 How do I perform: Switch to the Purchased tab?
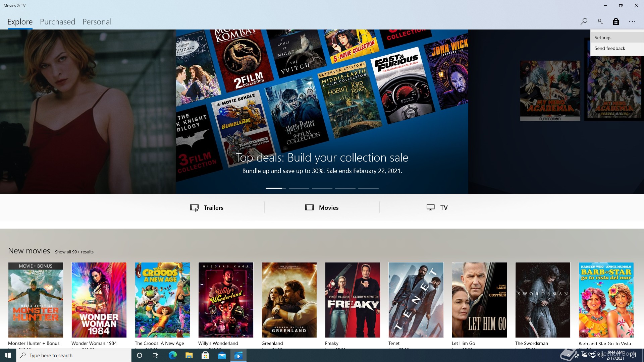[x=58, y=22]
